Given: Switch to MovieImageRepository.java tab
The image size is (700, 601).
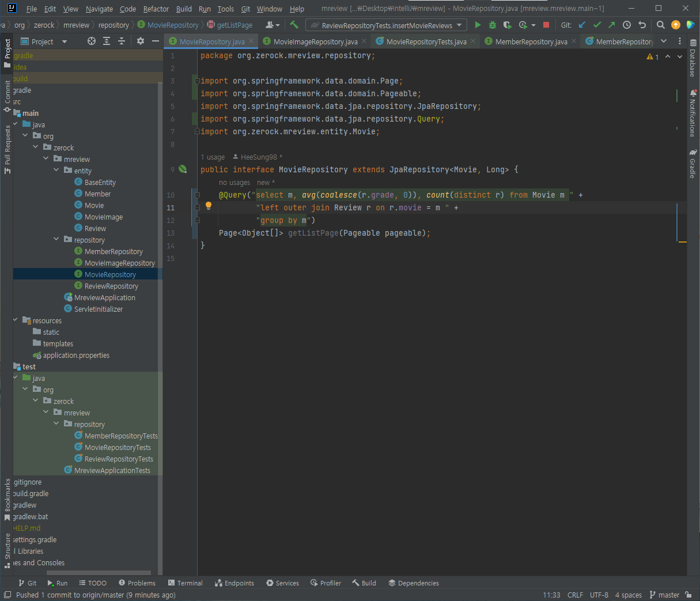Looking at the screenshot, I should click(315, 41).
